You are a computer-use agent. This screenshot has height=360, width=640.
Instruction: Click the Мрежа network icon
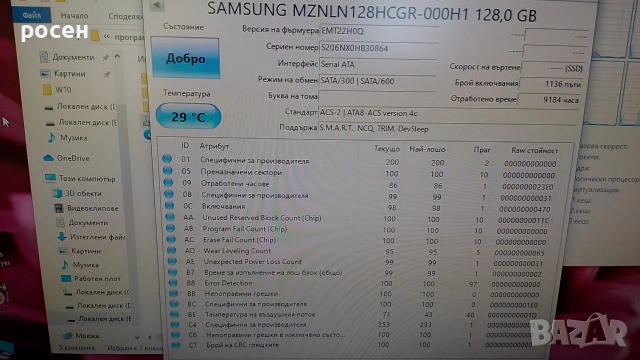point(67,336)
